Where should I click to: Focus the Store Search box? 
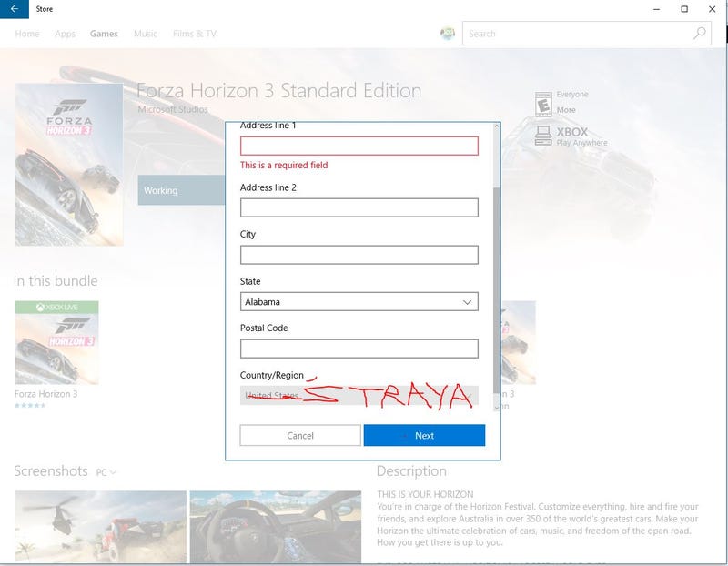(586, 34)
